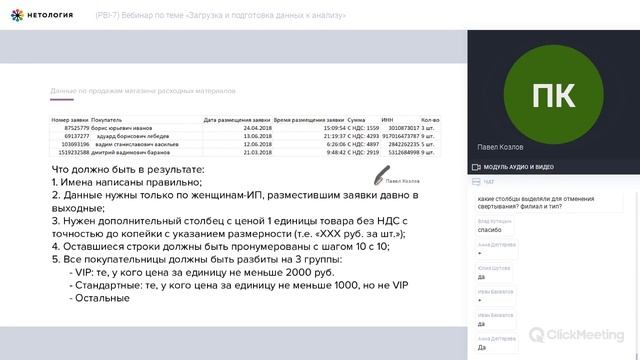Click the Сумма column header
The height and width of the screenshot is (360, 640).
(x=356, y=120)
